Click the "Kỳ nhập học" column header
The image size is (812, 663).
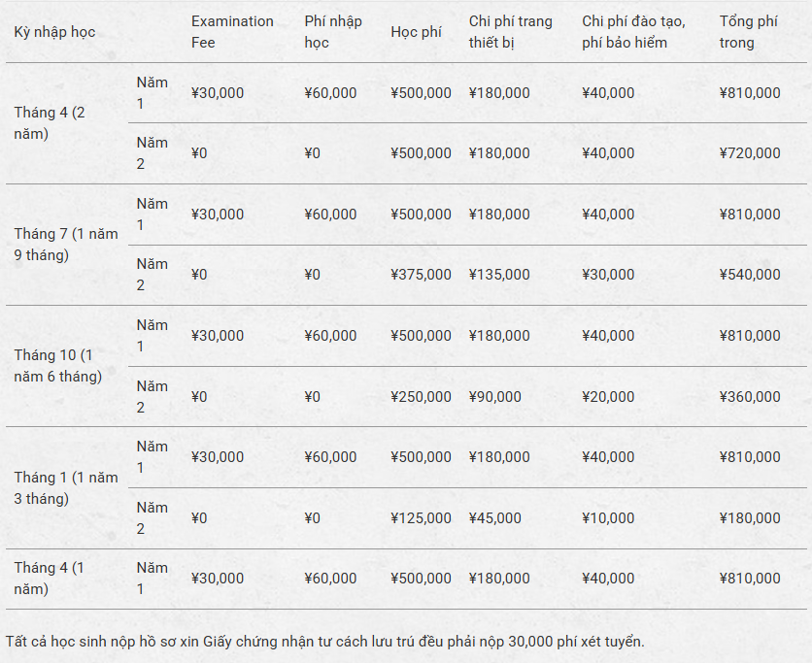click(54, 32)
